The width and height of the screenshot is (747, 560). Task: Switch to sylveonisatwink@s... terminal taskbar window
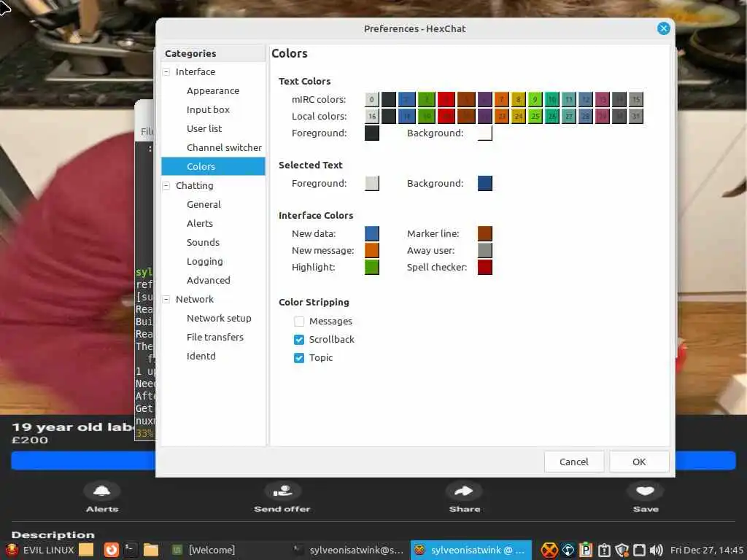[348, 550]
